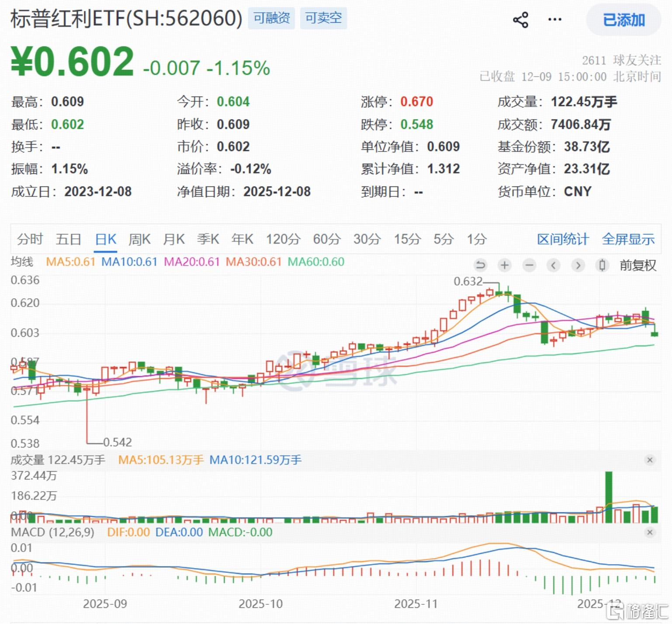The width and height of the screenshot is (672, 624).
Task: Show the 5分 chart
Action: pyautogui.click(x=443, y=239)
